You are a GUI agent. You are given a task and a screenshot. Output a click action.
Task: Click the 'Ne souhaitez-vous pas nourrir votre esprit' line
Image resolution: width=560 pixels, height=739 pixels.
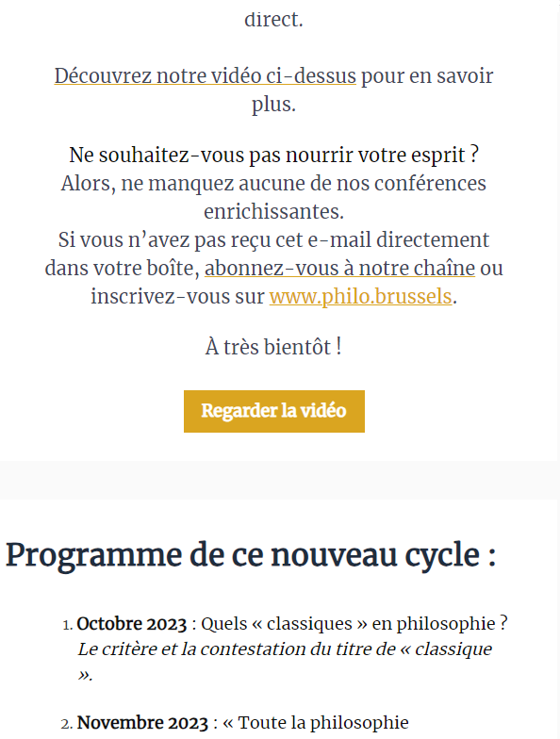(273, 155)
